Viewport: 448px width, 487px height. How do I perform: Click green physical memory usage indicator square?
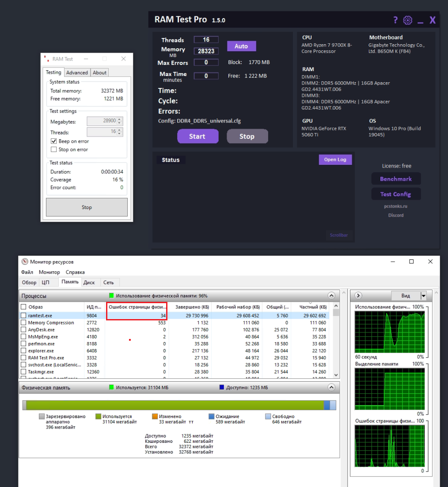coord(111,295)
